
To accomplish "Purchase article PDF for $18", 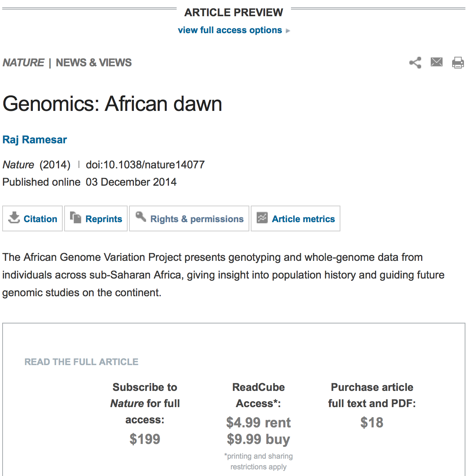I will click(x=372, y=423).
